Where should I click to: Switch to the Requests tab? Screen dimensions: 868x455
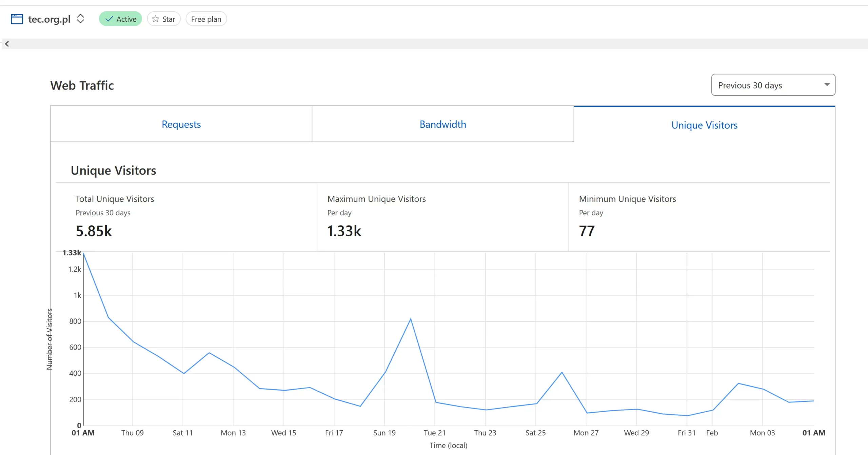(x=181, y=124)
